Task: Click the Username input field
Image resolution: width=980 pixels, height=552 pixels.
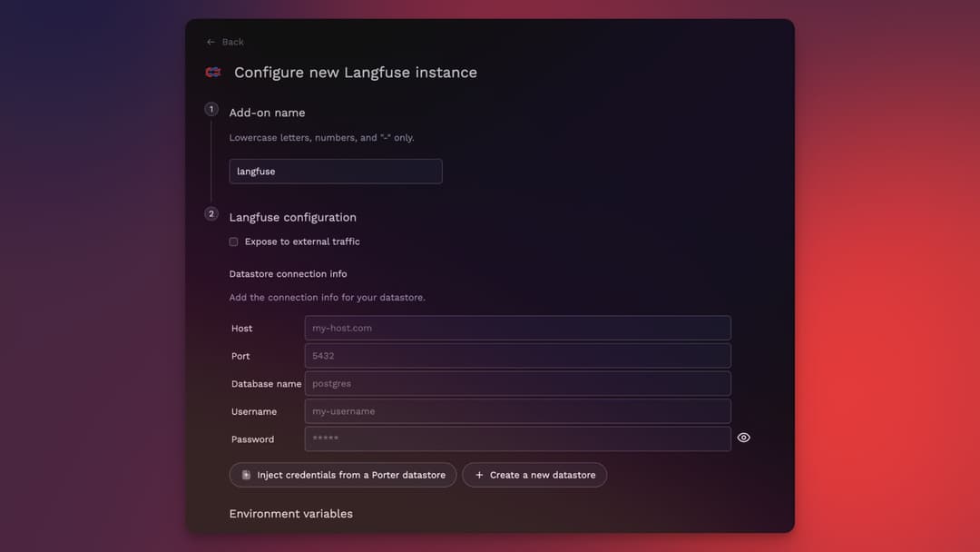Action: [x=517, y=410]
